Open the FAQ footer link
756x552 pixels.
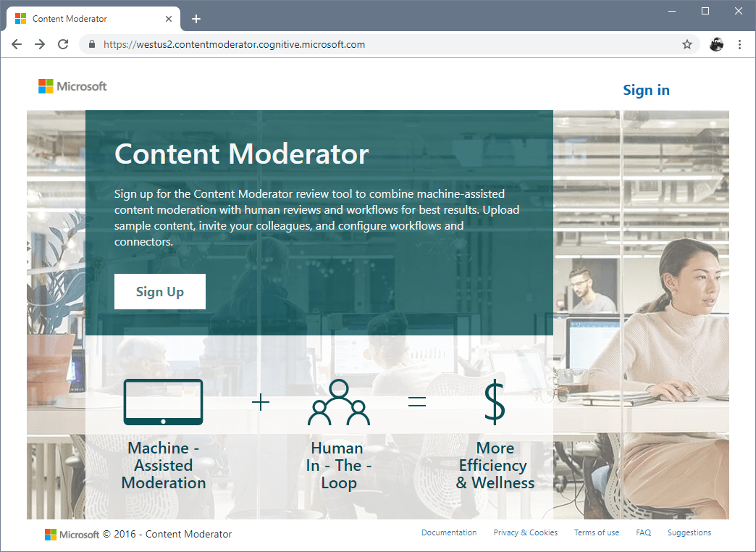tap(643, 532)
